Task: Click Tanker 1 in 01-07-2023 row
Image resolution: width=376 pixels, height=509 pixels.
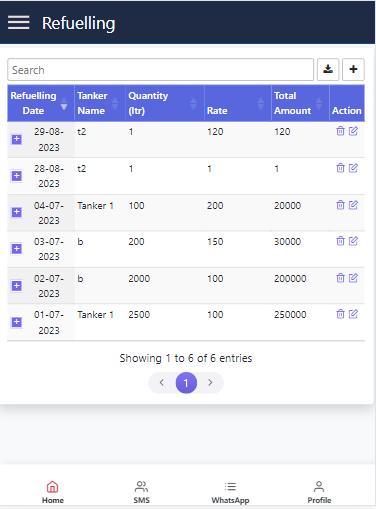Action: coord(95,314)
